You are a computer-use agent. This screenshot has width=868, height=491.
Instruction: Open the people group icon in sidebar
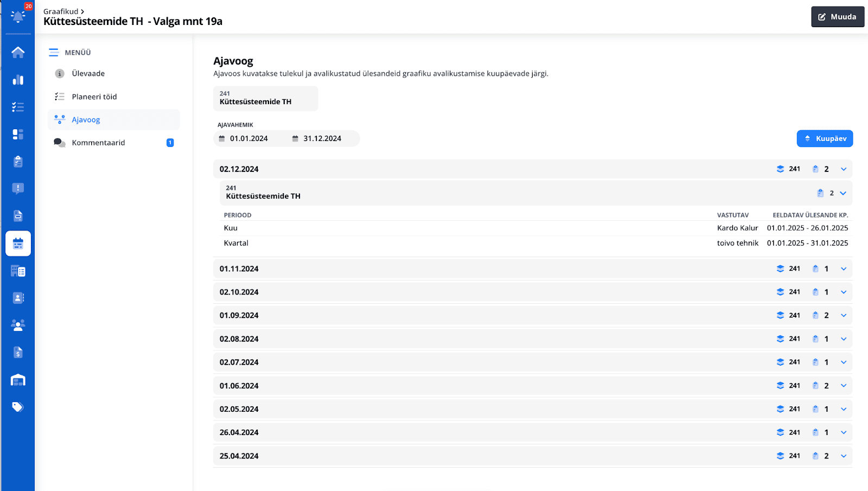18,326
